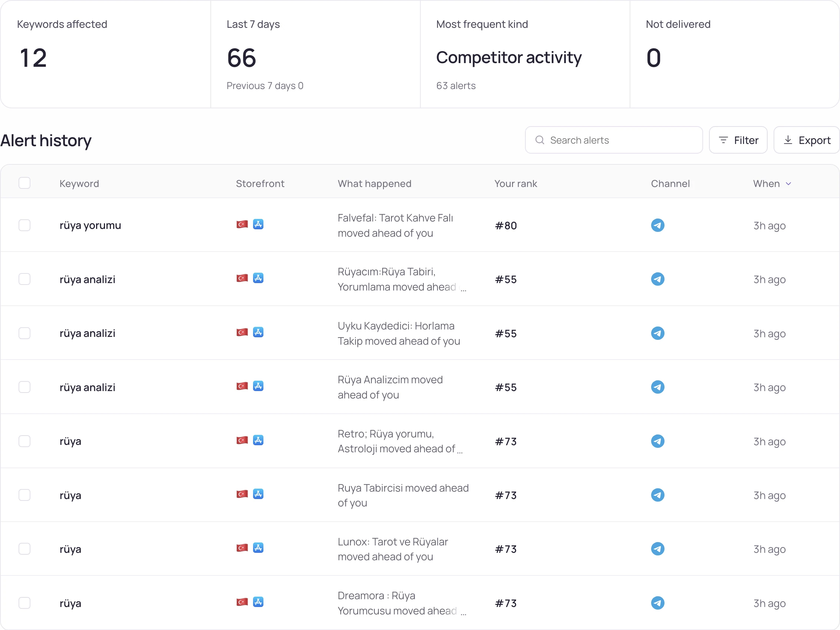Screen dimensions: 840x630
Task: Export the alert history
Action: (807, 140)
